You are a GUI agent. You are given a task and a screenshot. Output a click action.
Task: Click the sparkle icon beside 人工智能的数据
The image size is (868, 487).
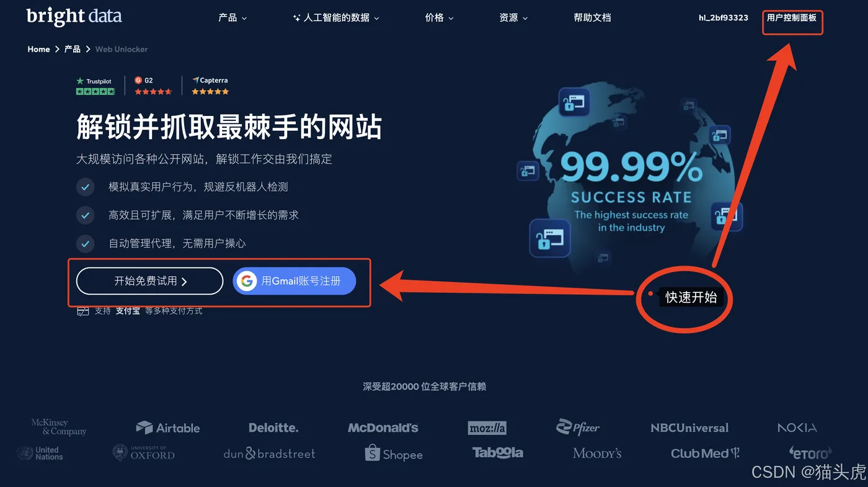[296, 18]
